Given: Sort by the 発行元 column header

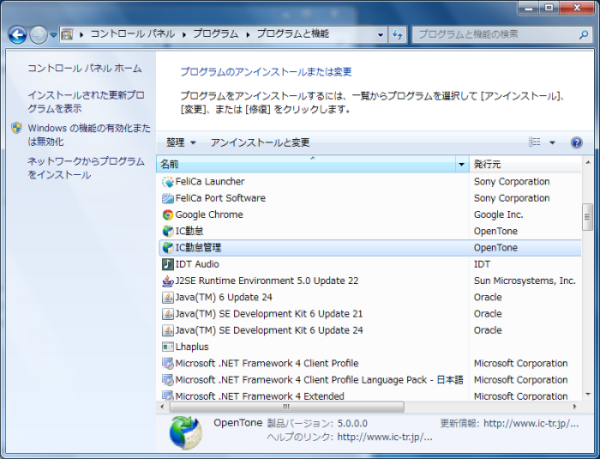Looking at the screenshot, I should coord(526,164).
